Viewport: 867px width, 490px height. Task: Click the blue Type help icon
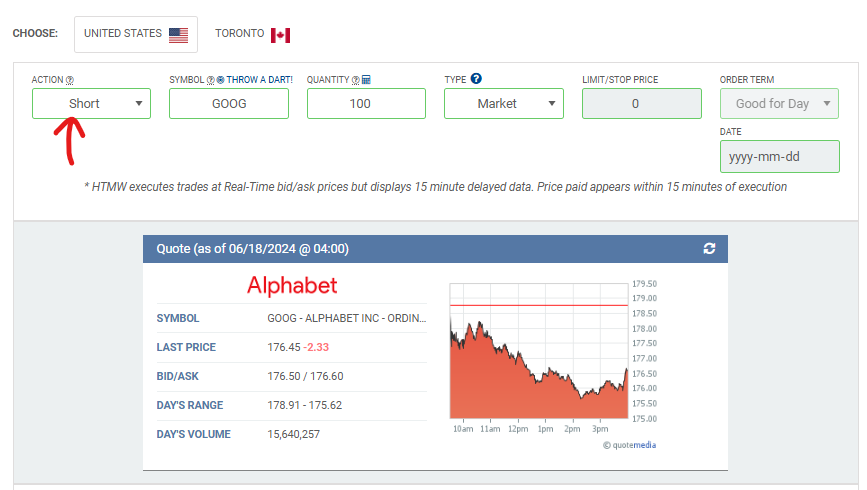click(x=476, y=79)
